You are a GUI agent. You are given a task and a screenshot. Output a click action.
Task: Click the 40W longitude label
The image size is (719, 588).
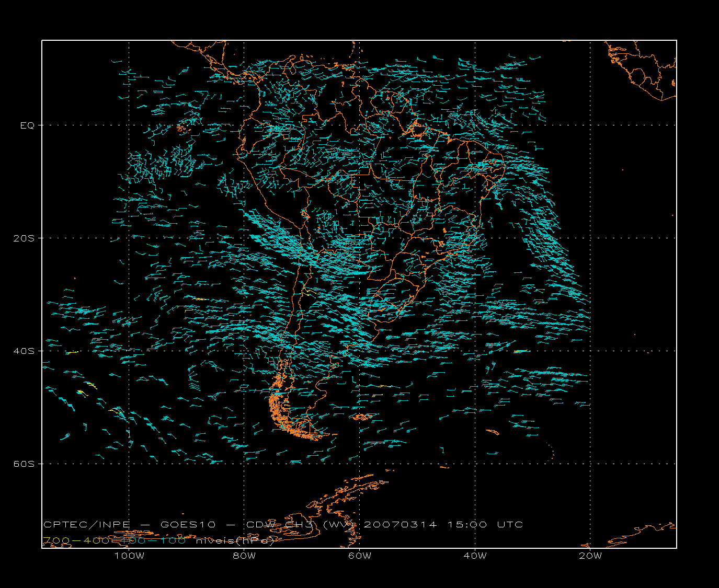tap(475, 556)
